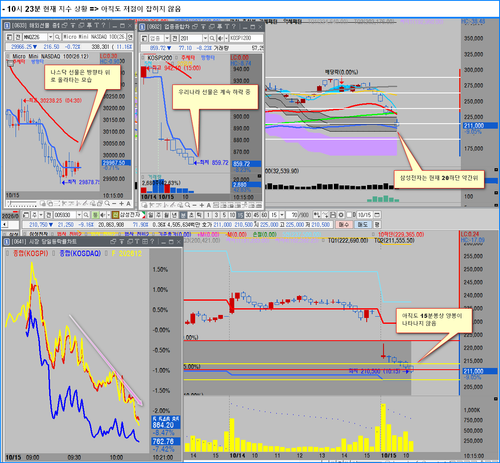Choose the 3 minute interval button
500x463 pixels.
click(216, 215)
